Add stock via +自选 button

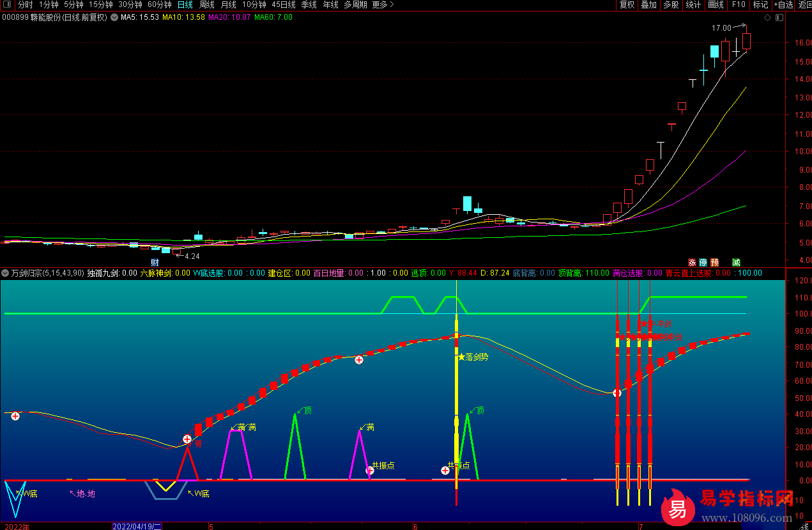point(783,4)
